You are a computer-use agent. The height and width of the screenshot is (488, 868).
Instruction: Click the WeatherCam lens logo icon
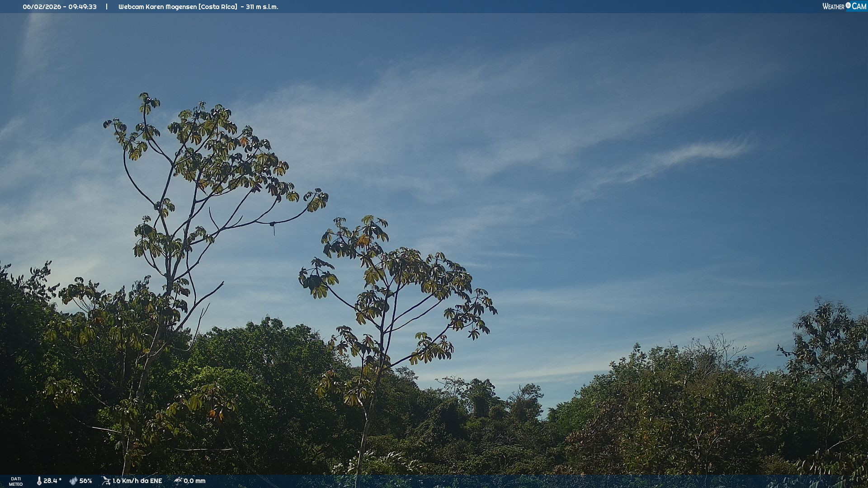pyautogui.click(x=848, y=5)
